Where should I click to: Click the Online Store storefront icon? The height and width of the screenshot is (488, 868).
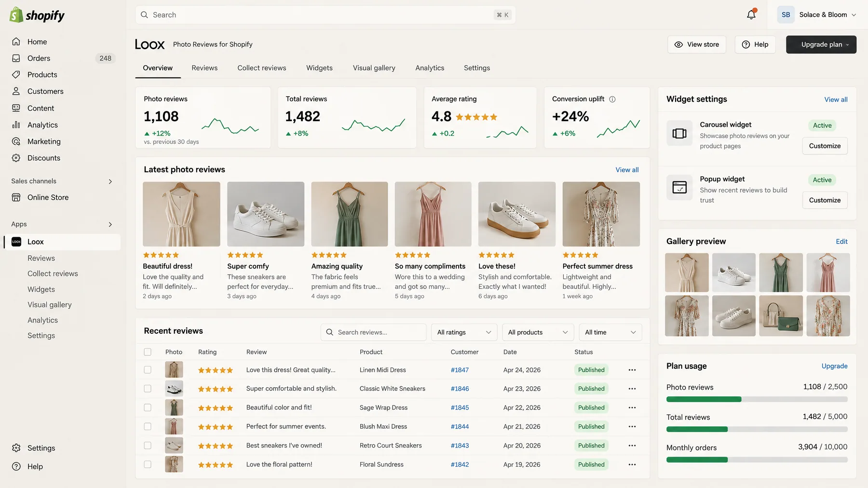click(16, 197)
